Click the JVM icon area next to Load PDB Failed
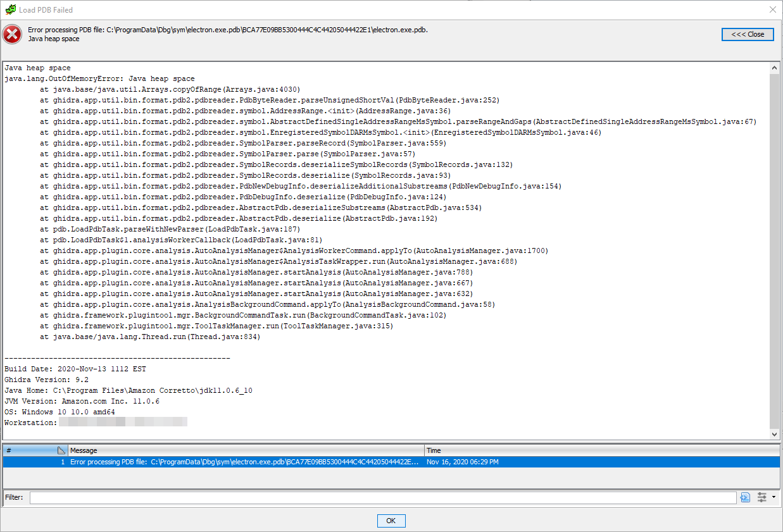This screenshot has width=783, height=532. click(10, 9)
